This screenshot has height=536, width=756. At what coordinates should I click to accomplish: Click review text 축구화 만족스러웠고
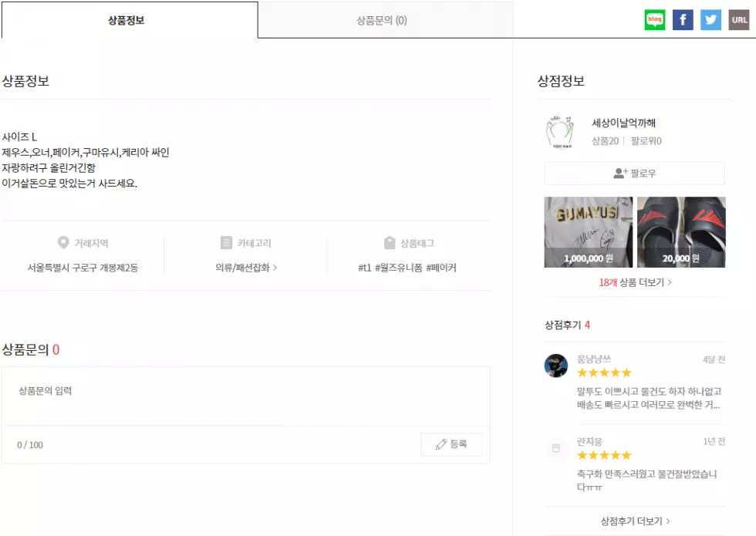[x=646, y=480]
